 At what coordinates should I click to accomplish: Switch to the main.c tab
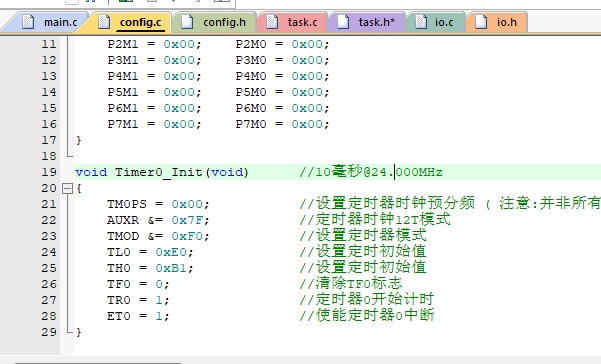point(49,22)
